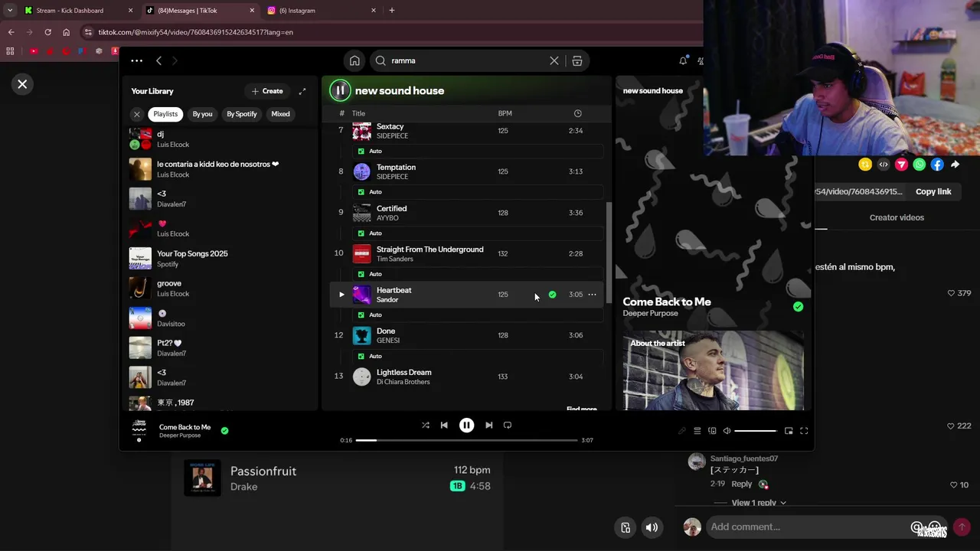Open connect to a device
The height and width of the screenshot is (551, 980).
(x=712, y=431)
